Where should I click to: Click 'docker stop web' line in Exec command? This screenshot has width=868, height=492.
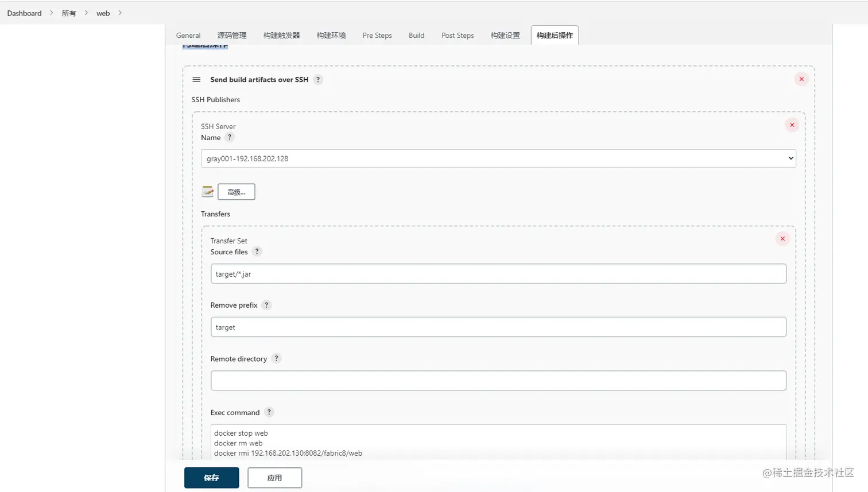241,433
